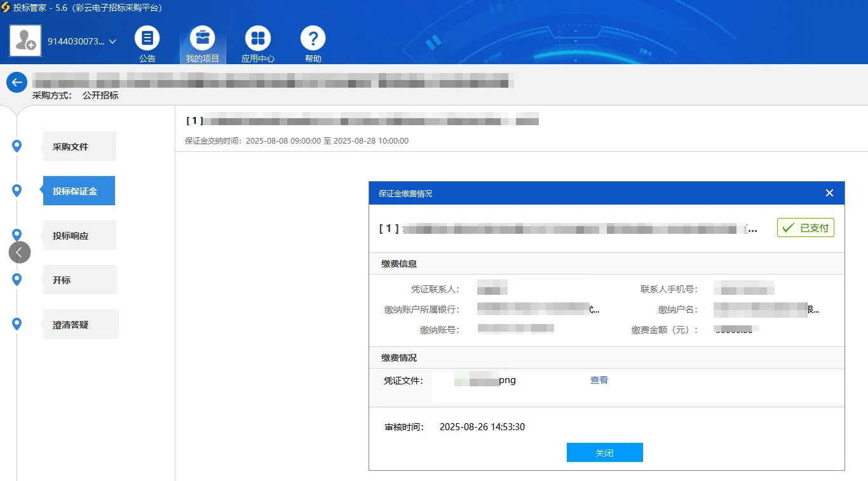Click the user avatar profile icon

[x=25, y=41]
